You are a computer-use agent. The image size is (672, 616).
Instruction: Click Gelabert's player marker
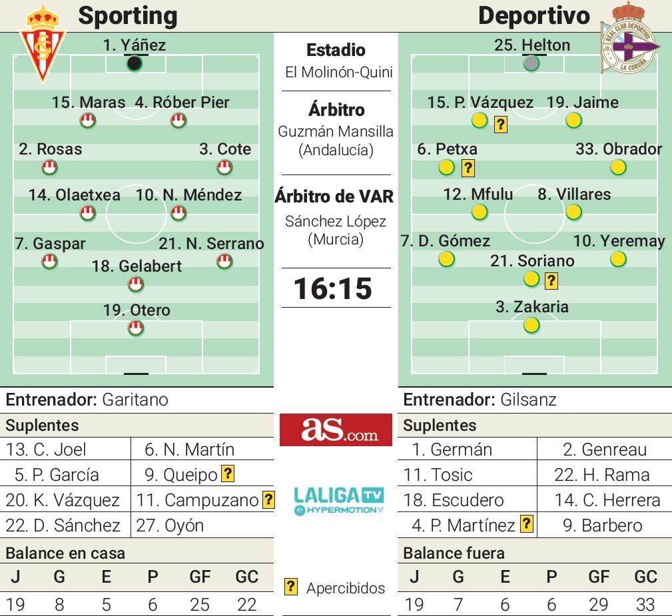click(x=136, y=284)
